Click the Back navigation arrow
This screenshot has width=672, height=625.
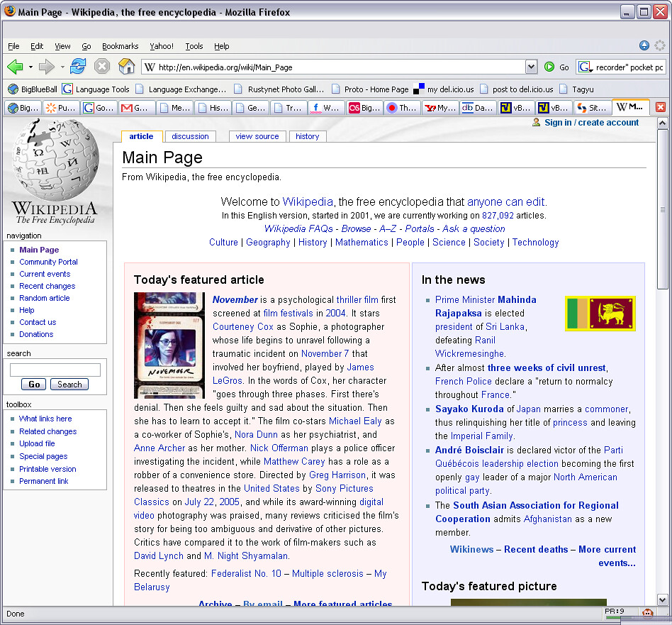coord(16,67)
